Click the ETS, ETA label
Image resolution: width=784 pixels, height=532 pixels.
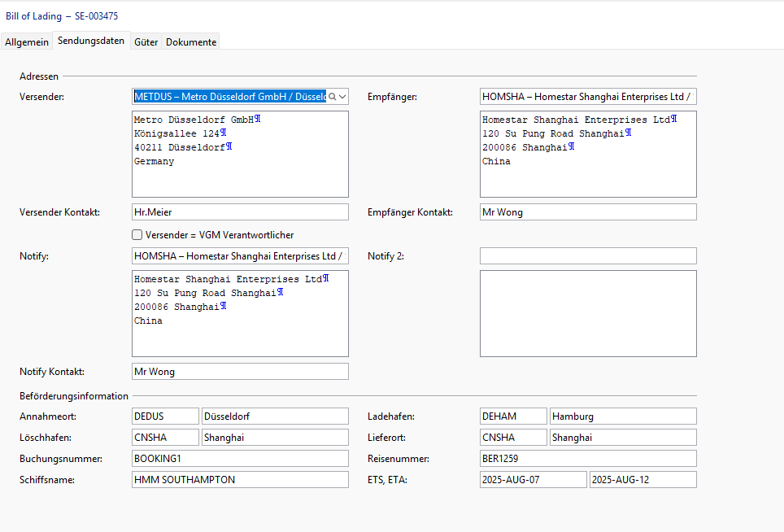(387, 480)
